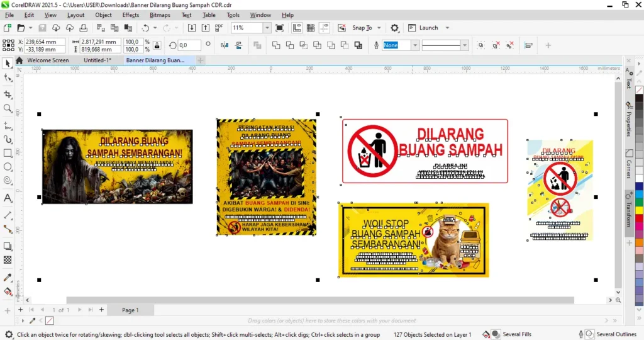This screenshot has height=340, width=644.
Task: Click the Export icon
Action: pos(206,28)
